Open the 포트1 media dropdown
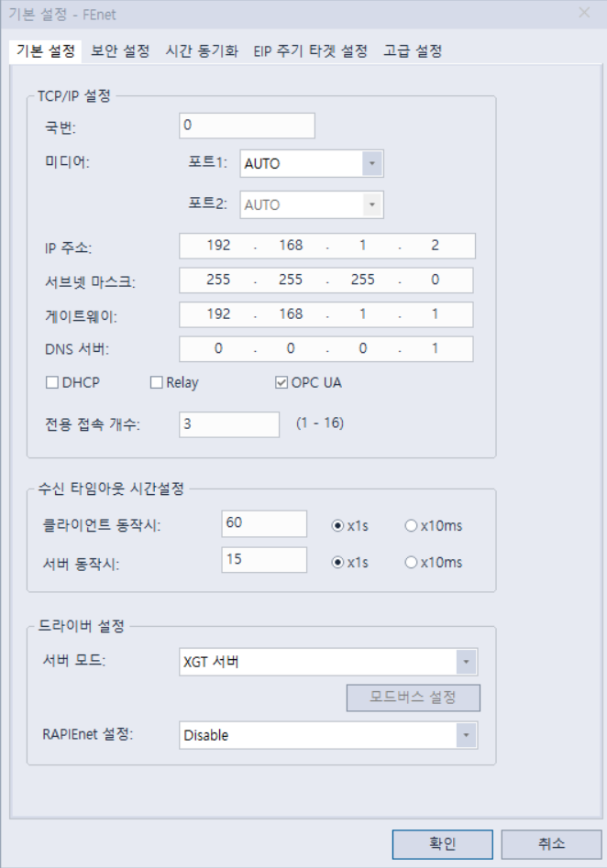The width and height of the screenshot is (607, 868). click(370, 162)
